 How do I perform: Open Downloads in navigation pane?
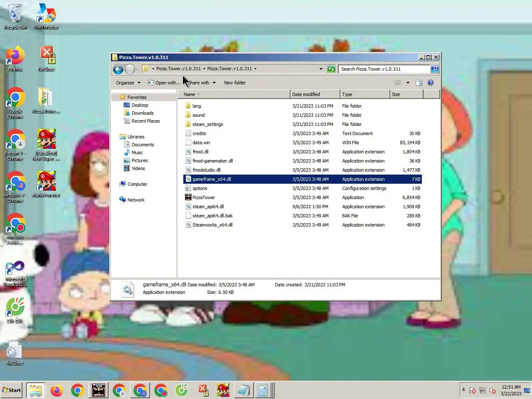point(143,113)
